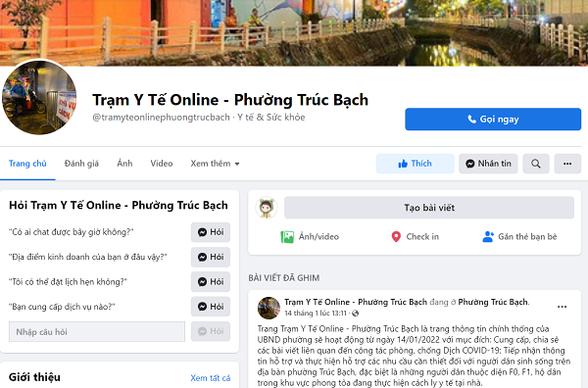The image size is (588, 388).
Task: Open pinned post options ellipsis
Action: [562, 307]
